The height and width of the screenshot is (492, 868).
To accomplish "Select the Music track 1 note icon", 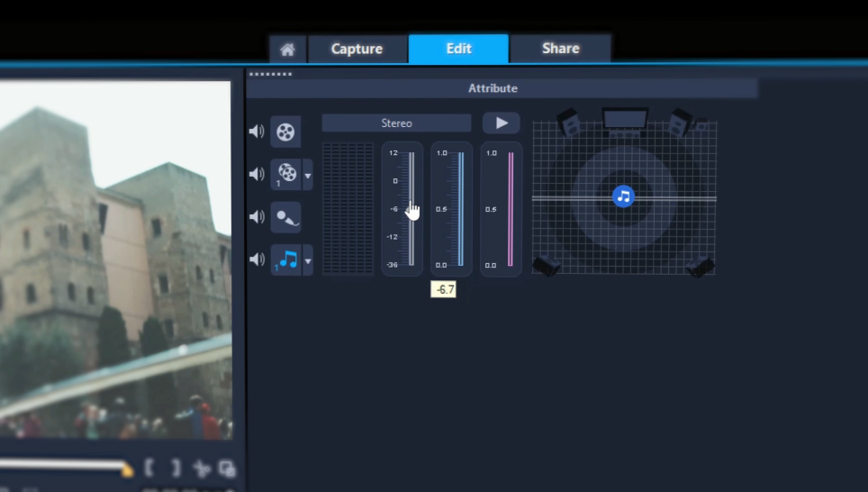I will [285, 260].
